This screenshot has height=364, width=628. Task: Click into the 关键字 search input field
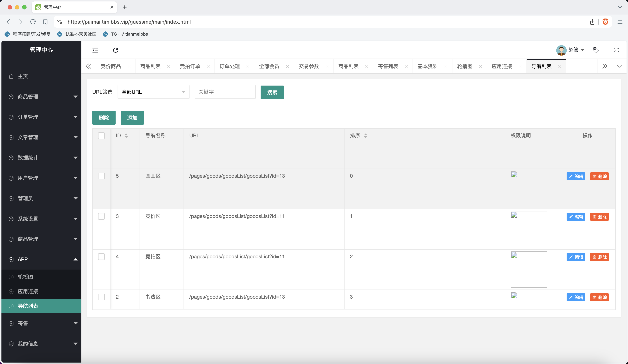[x=225, y=92]
